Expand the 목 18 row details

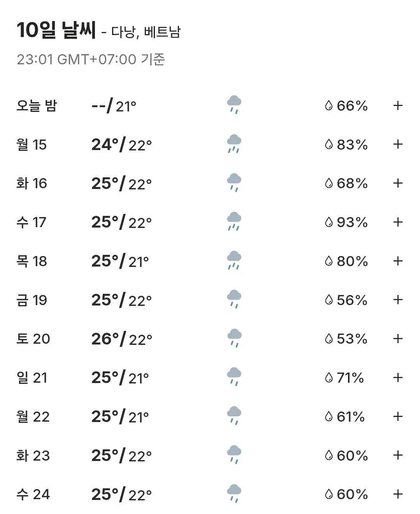pyautogui.click(x=397, y=261)
